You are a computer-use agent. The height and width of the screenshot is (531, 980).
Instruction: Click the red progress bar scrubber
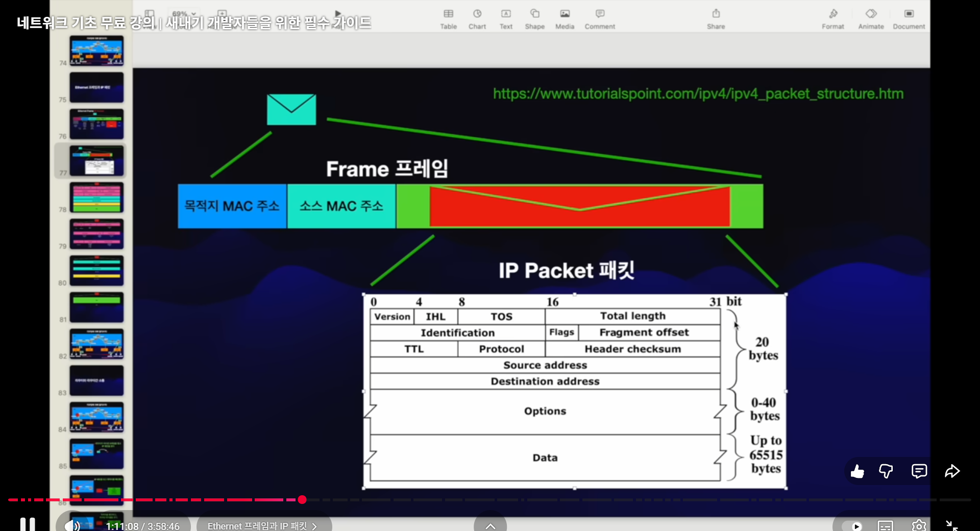click(x=302, y=499)
